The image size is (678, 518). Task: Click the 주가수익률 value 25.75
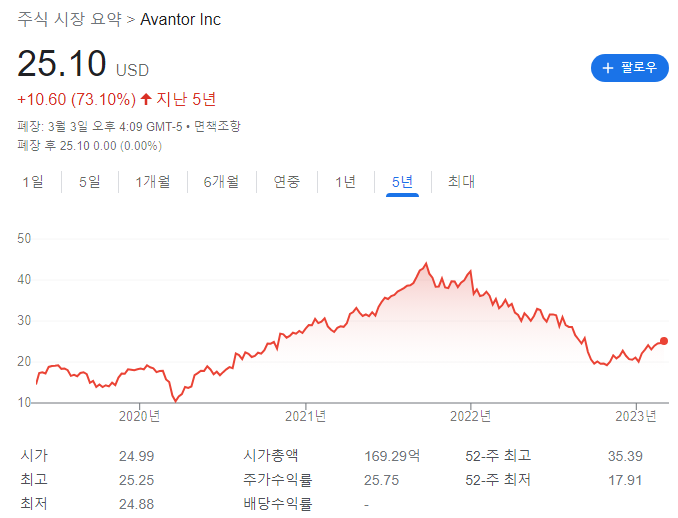tap(381, 480)
